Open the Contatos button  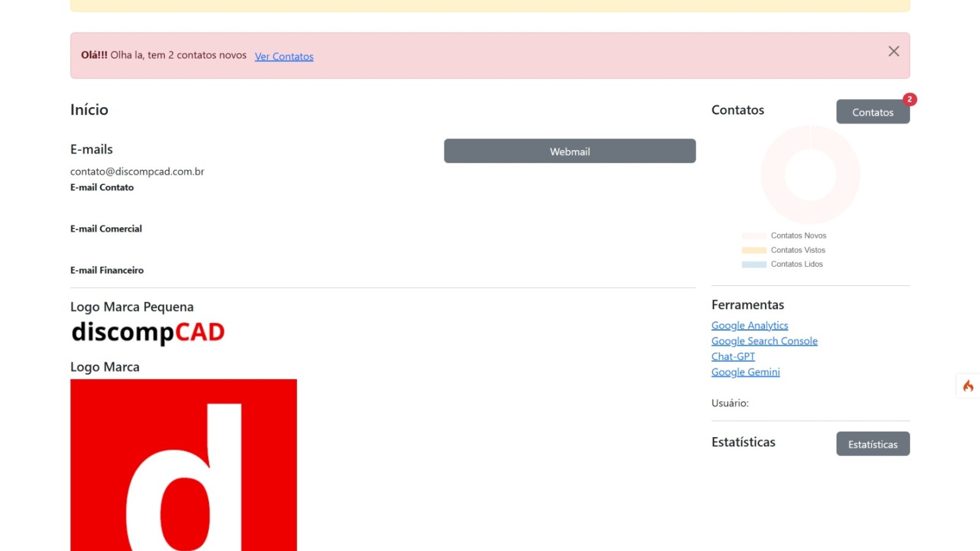[x=872, y=112]
